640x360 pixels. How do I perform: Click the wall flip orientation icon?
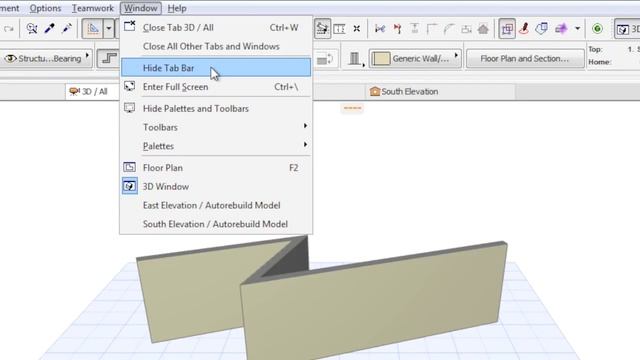(325, 59)
